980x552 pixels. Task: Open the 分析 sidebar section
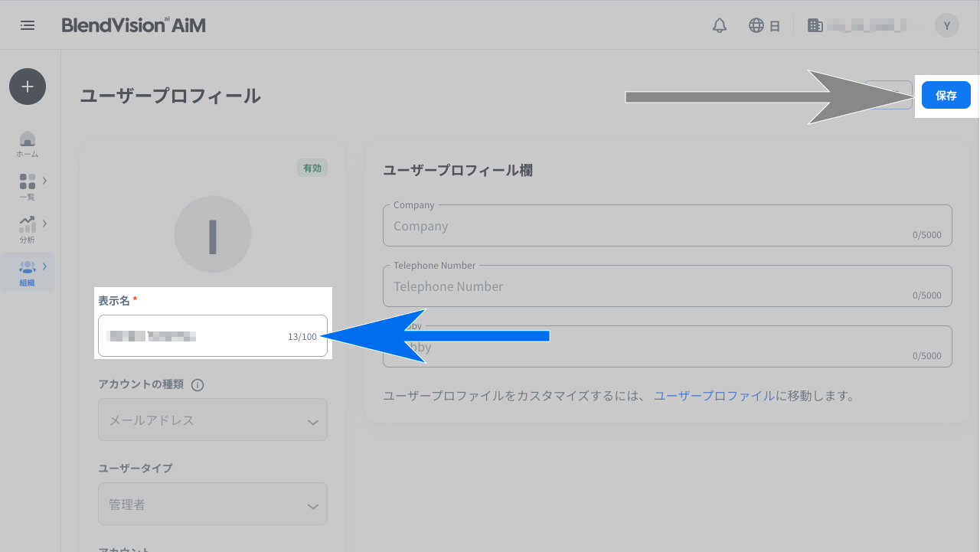28,229
